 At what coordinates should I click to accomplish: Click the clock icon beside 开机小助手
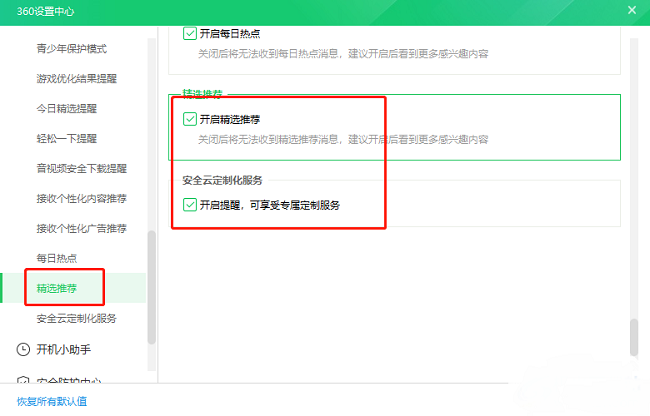coord(23,349)
